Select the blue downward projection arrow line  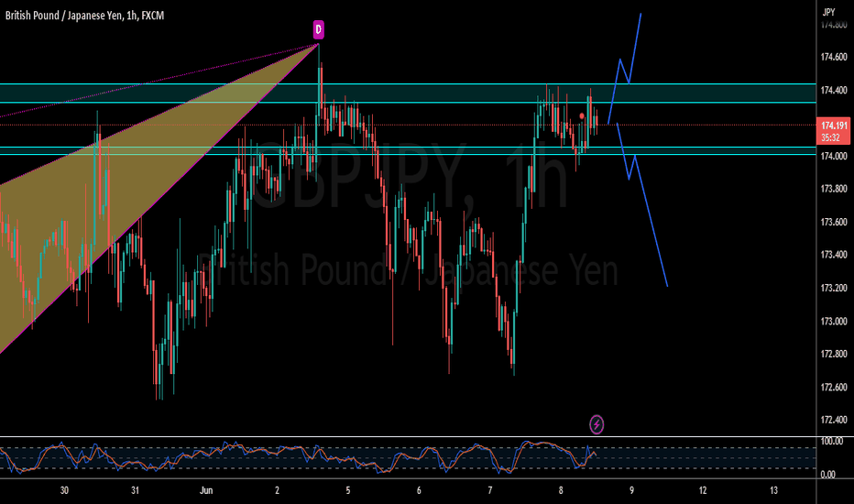tap(641, 204)
